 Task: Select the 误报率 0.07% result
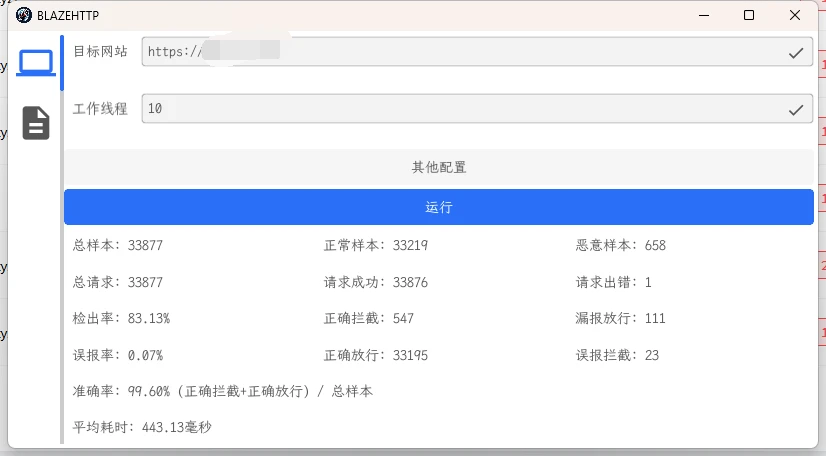pos(118,355)
